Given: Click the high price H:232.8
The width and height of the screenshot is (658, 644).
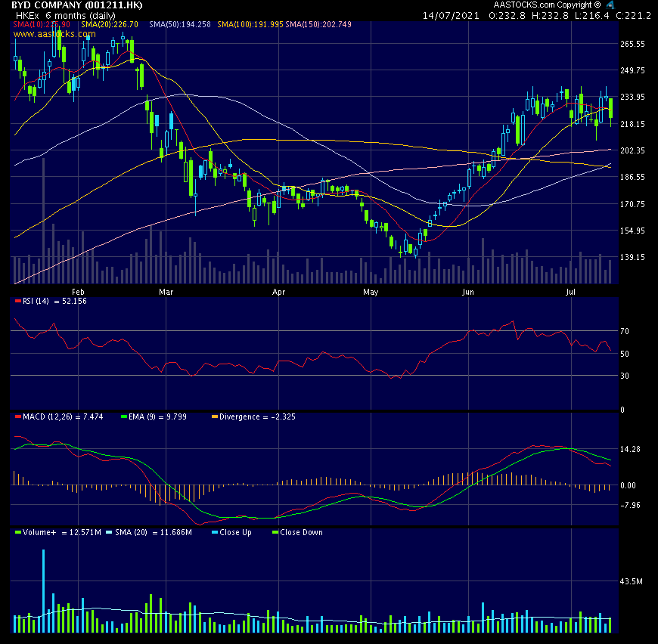Looking at the screenshot, I should 550,16.
